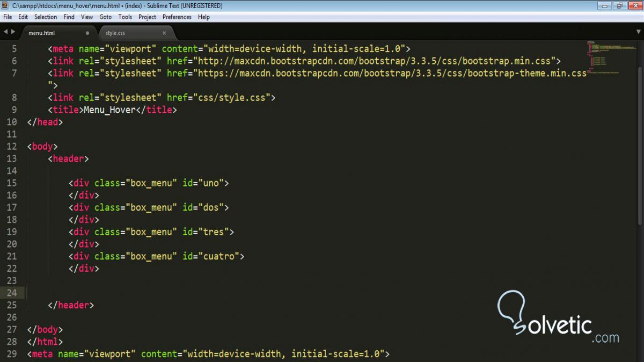Click the closing </div> on line 16

(84, 196)
